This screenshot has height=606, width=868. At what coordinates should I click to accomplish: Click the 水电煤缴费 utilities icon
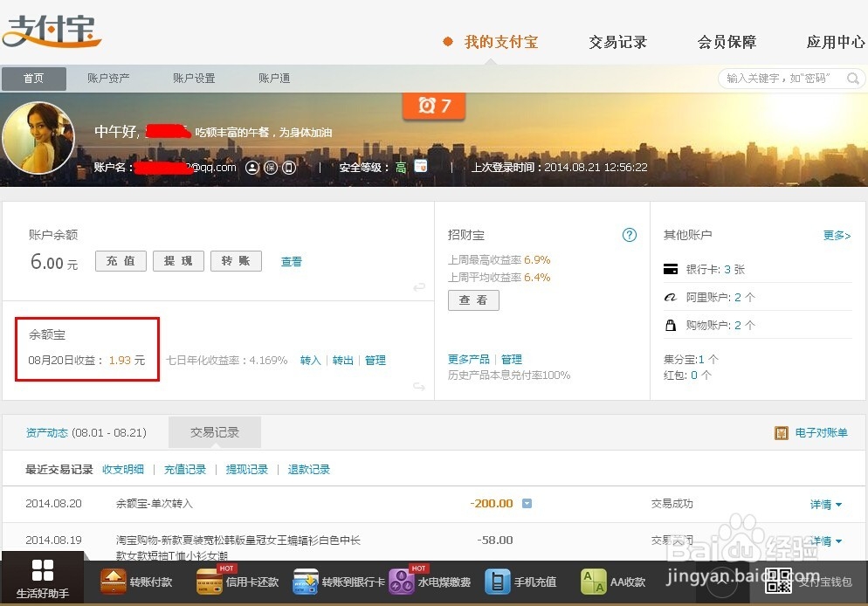coord(402,582)
